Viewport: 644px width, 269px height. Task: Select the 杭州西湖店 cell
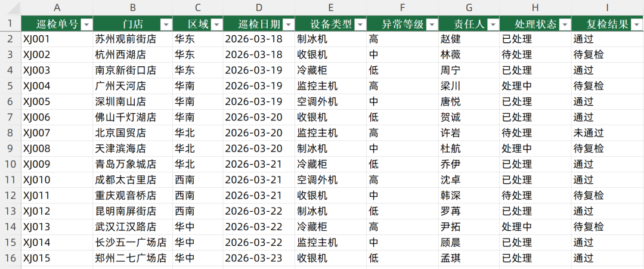[132, 55]
